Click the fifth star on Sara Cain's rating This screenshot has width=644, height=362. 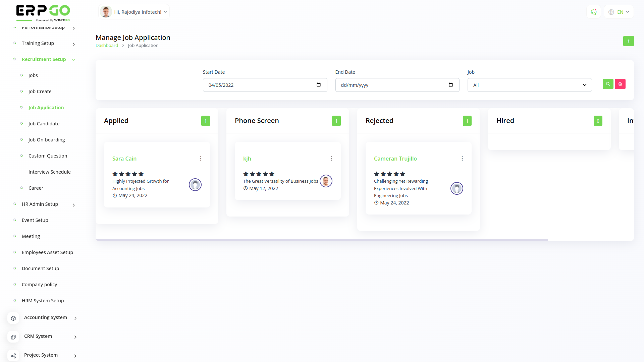(x=141, y=174)
